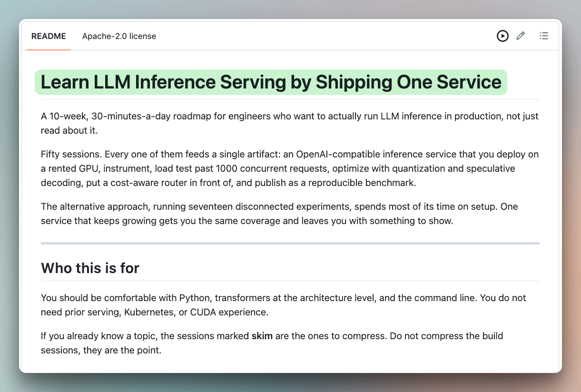Viewport: 581px width, 392px height.
Task: Click the paragraph starting 'The alternative approach'
Action: pos(279,214)
